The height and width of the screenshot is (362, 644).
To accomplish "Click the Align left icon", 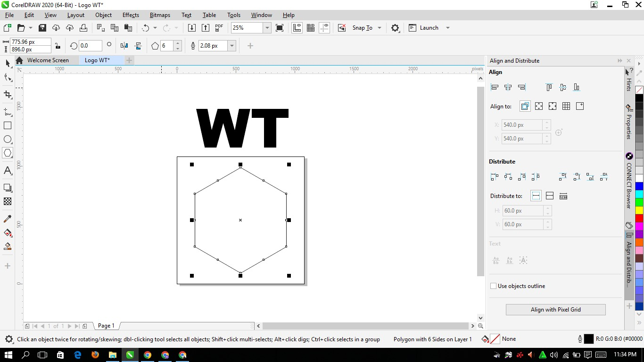I will [495, 87].
